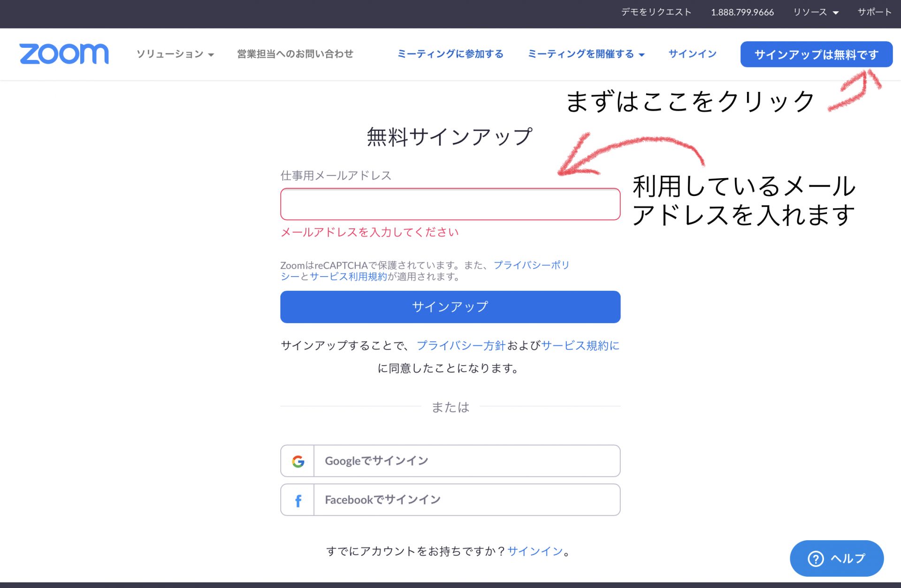Click サインイン next to すでにアカウントをお持ちですか

(x=534, y=551)
